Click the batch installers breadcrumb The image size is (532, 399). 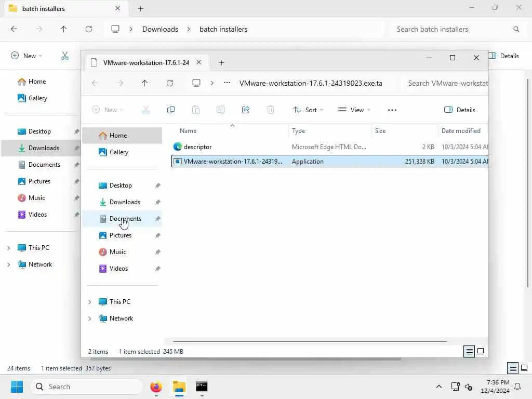pos(223,29)
